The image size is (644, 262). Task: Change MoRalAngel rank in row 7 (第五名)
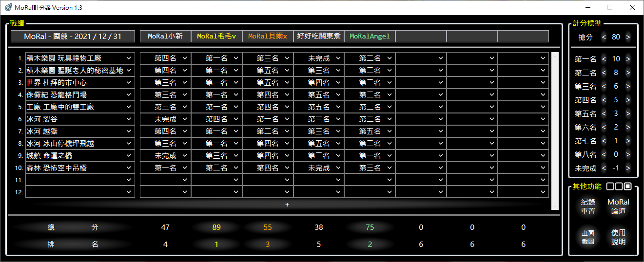tap(370, 131)
